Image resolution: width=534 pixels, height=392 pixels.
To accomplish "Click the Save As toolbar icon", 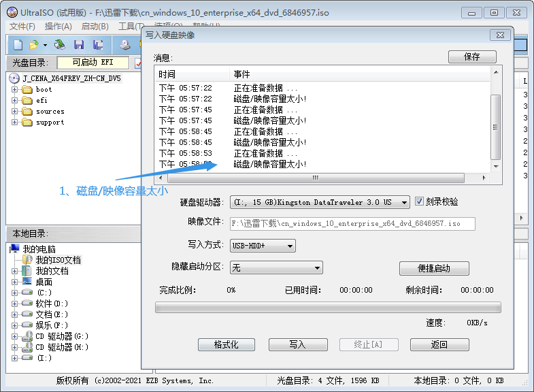I will 98,45.
